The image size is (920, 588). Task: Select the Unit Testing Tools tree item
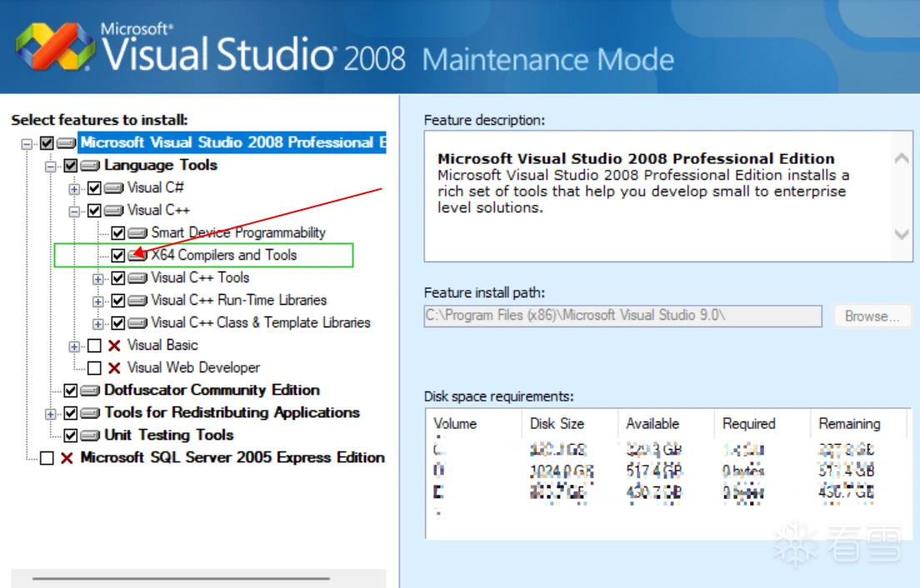coord(168,436)
